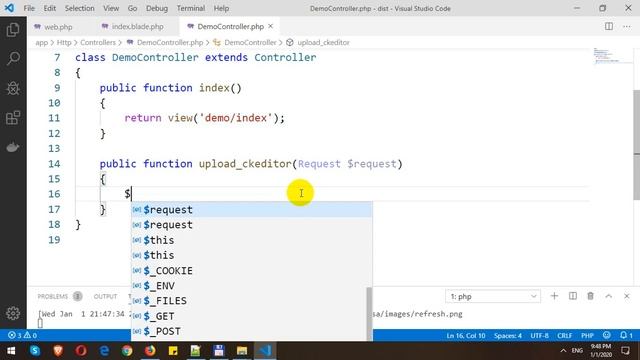Screen dimensions: 640x360
Task: Open the Go menu
Action: (x=132, y=8)
